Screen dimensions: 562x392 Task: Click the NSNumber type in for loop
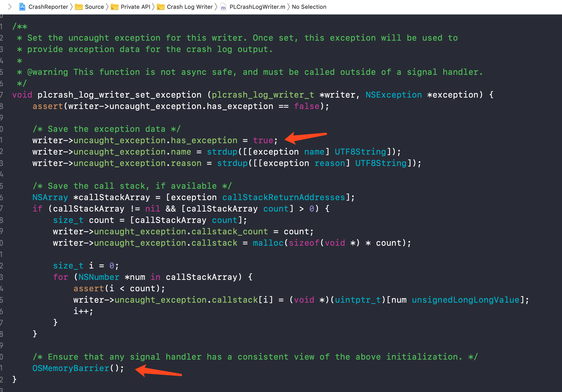pos(99,277)
